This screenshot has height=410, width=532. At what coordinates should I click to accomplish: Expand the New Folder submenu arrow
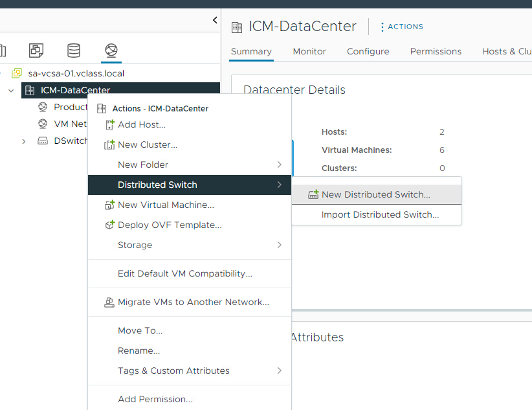coord(279,165)
